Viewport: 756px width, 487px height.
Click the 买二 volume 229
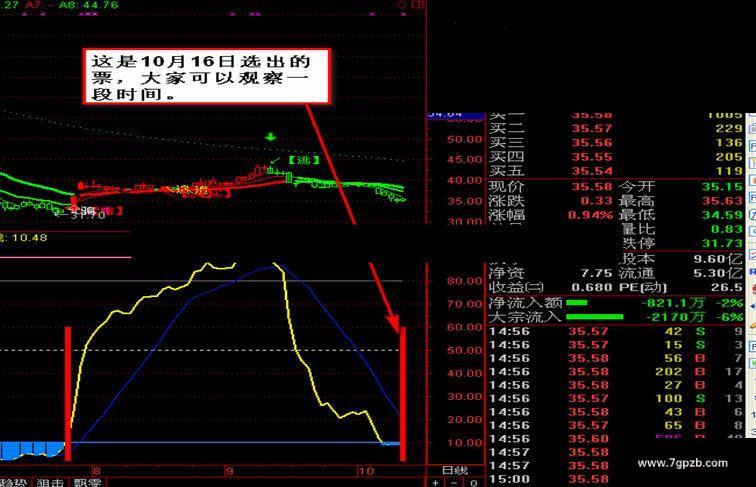729,129
